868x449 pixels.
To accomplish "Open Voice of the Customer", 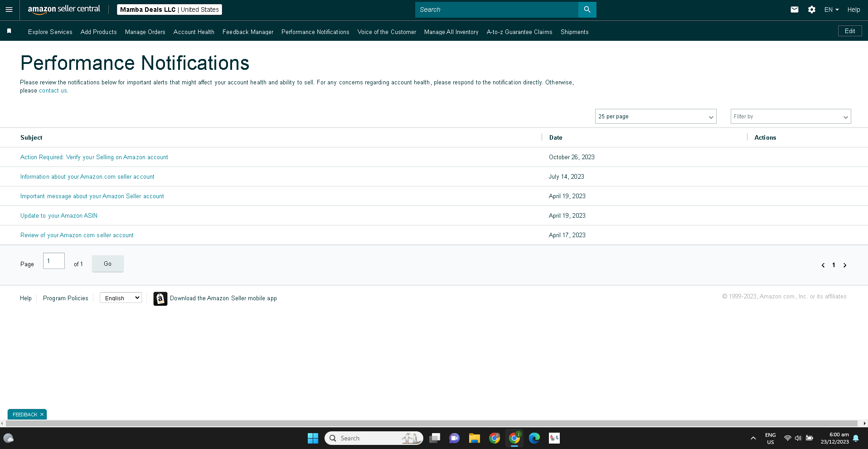I will tap(387, 32).
